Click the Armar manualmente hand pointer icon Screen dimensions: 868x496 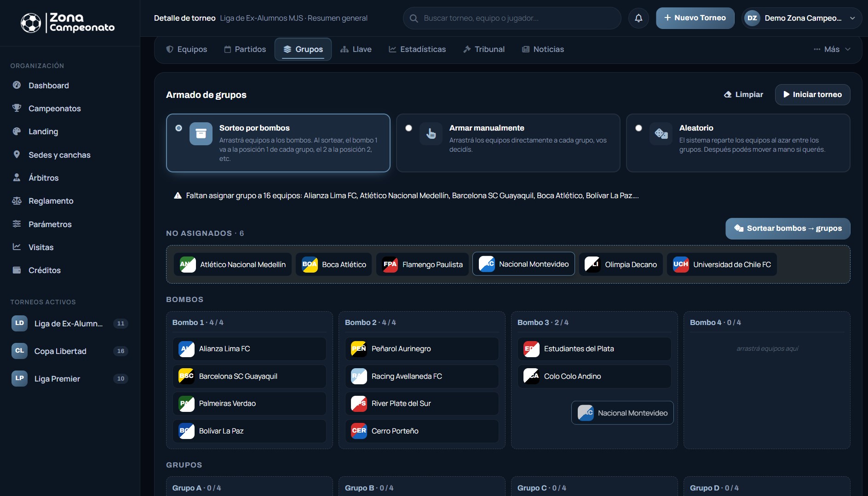point(431,134)
